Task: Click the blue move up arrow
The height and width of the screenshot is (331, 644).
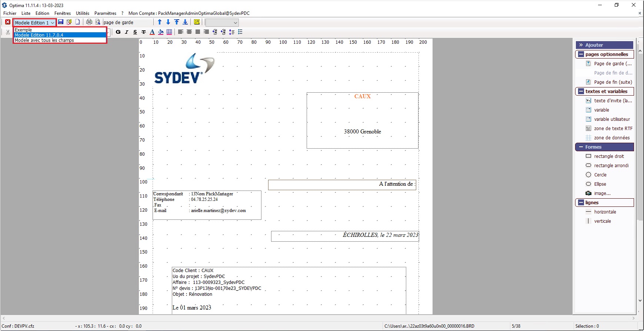Action: (160, 22)
